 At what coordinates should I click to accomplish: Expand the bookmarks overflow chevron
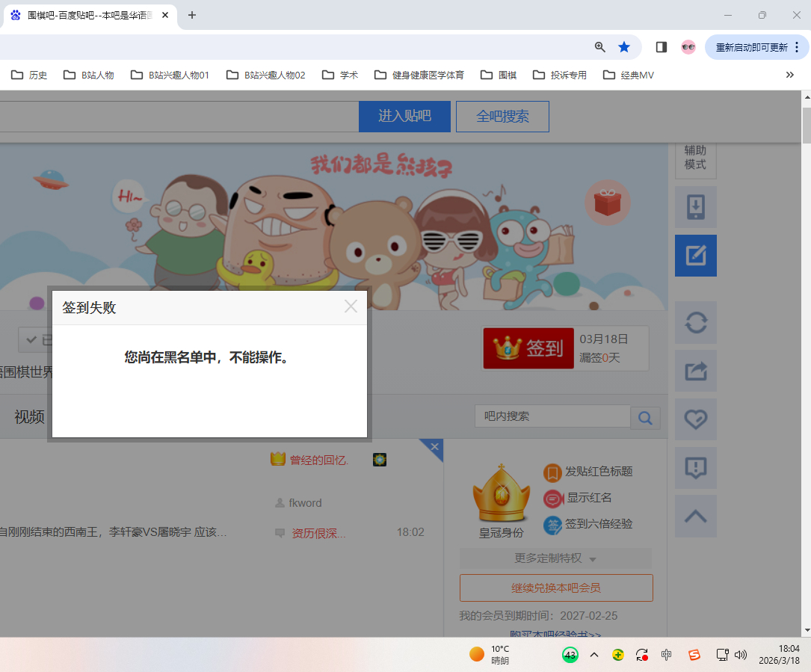(x=789, y=75)
